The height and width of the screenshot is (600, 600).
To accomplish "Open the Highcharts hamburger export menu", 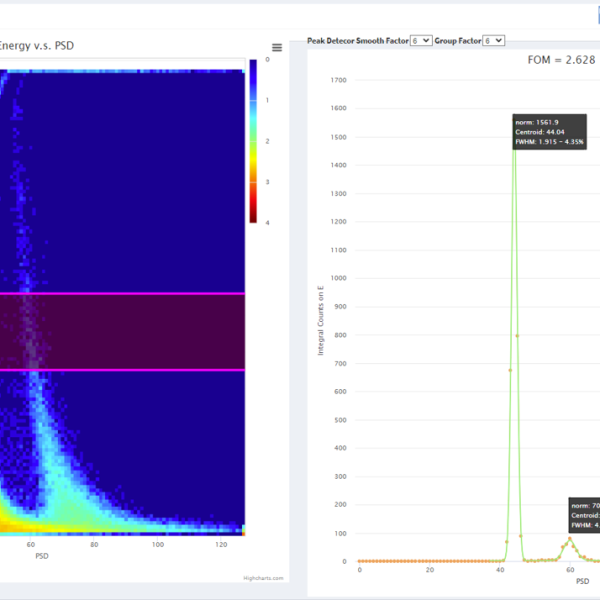I will [277, 47].
